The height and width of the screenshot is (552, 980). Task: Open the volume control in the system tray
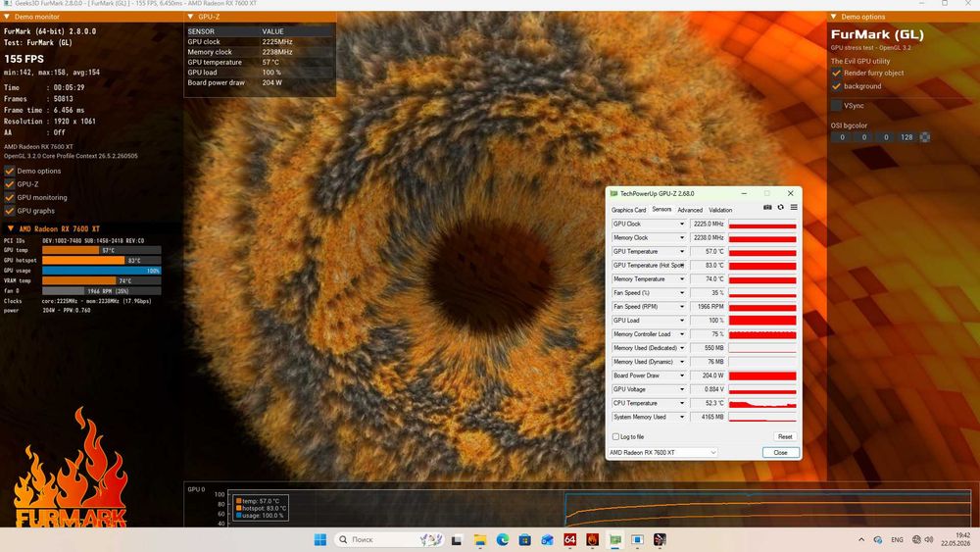pos(929,539)
